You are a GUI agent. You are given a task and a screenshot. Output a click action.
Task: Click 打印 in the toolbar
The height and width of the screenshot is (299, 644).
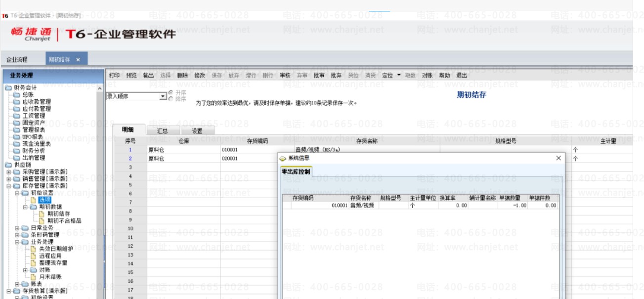(114, 76)
